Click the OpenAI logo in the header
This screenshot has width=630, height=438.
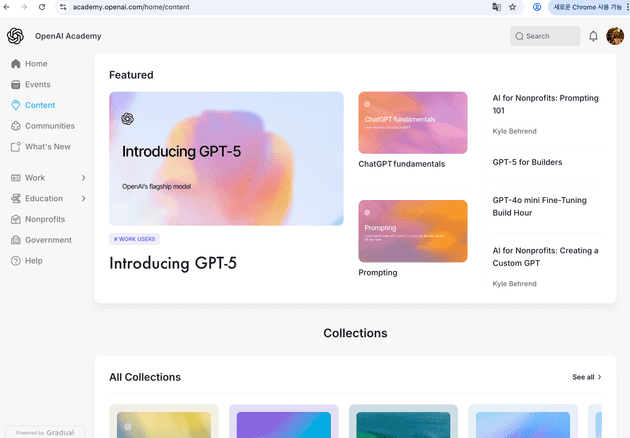pyautogui.click(x=15, y=36)
